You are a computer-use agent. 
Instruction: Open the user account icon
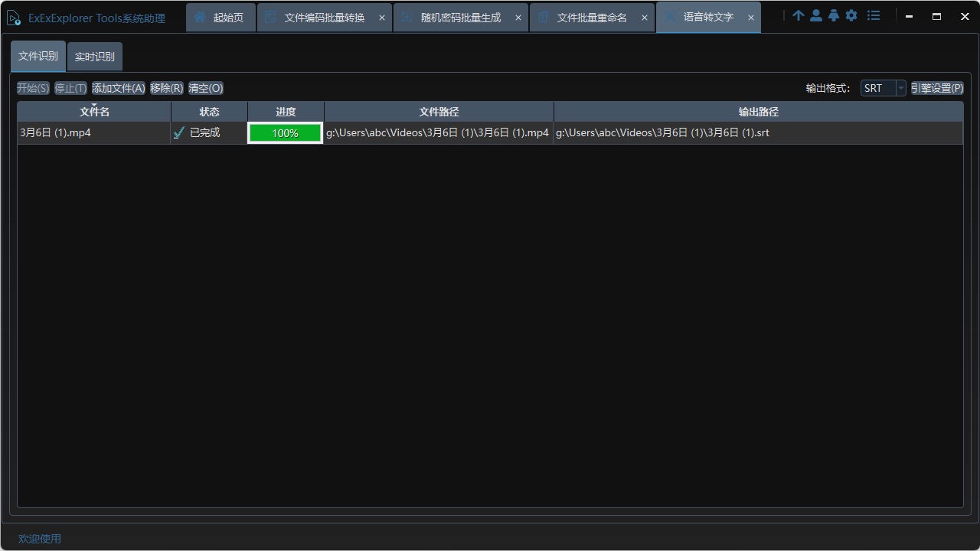(x=815, y=15)
